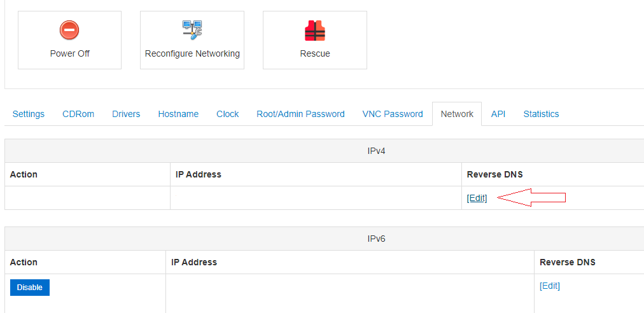Select the Drivers tab
The width and height of the screenshot is (644, 313).
tap(126, 114)
